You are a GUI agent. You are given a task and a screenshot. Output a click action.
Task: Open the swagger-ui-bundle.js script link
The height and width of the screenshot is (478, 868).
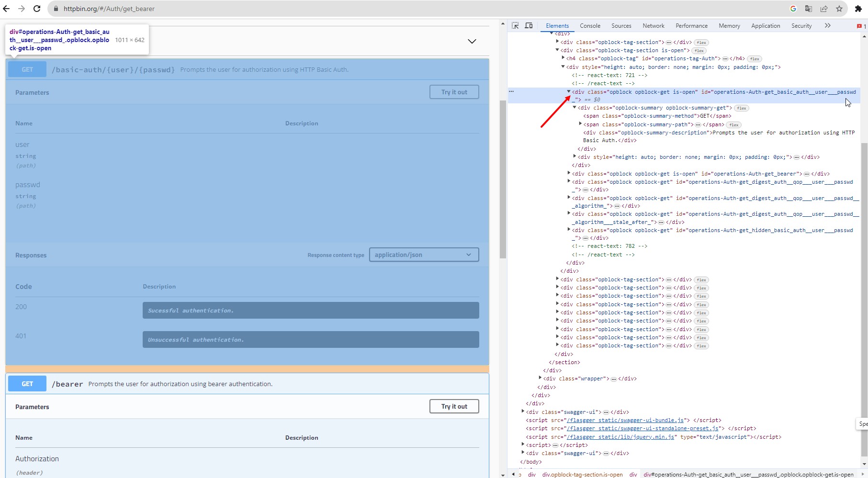click(625, 420)
